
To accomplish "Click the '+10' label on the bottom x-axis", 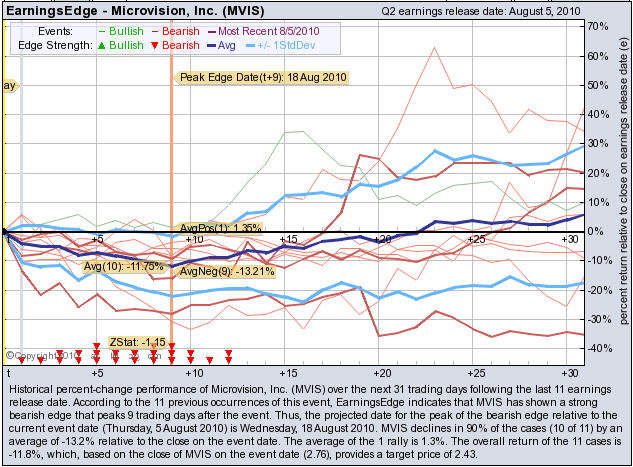I will coord(195,373).
